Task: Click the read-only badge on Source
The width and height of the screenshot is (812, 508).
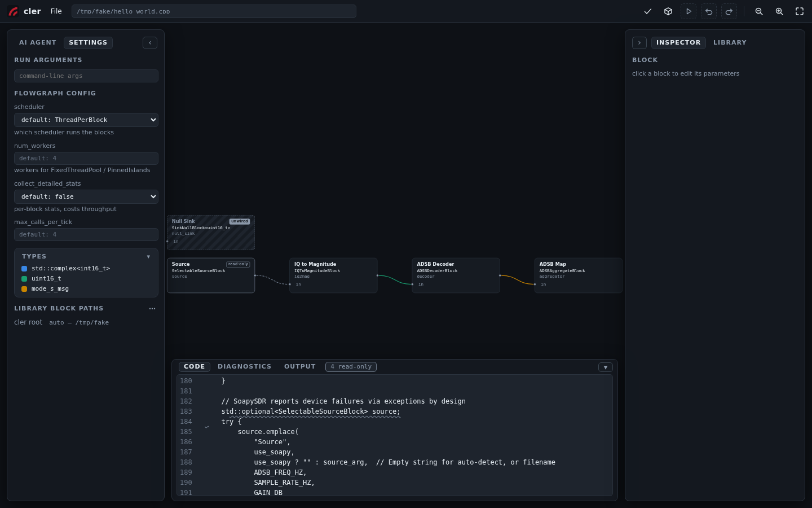Action: [x=238, y=264]
